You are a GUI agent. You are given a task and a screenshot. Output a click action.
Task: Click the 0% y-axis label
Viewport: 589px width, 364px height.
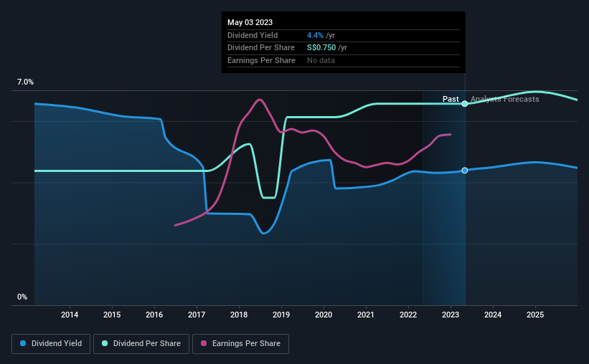tap(22, 297)
